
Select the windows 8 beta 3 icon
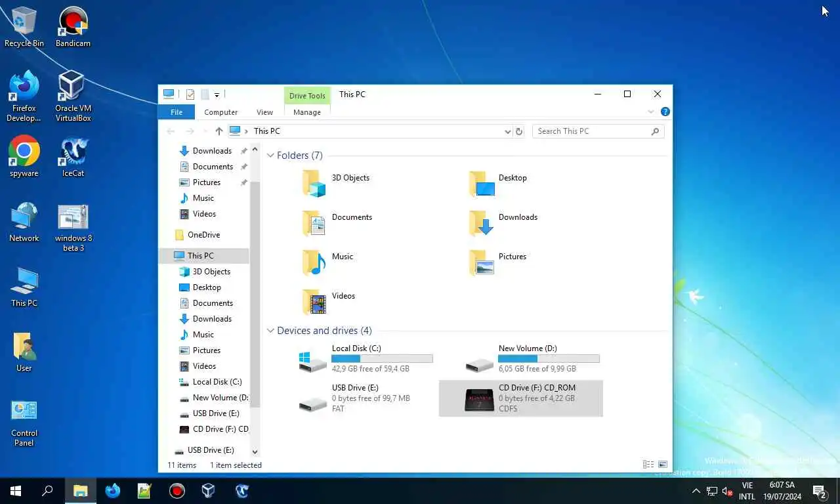point(73,227)
